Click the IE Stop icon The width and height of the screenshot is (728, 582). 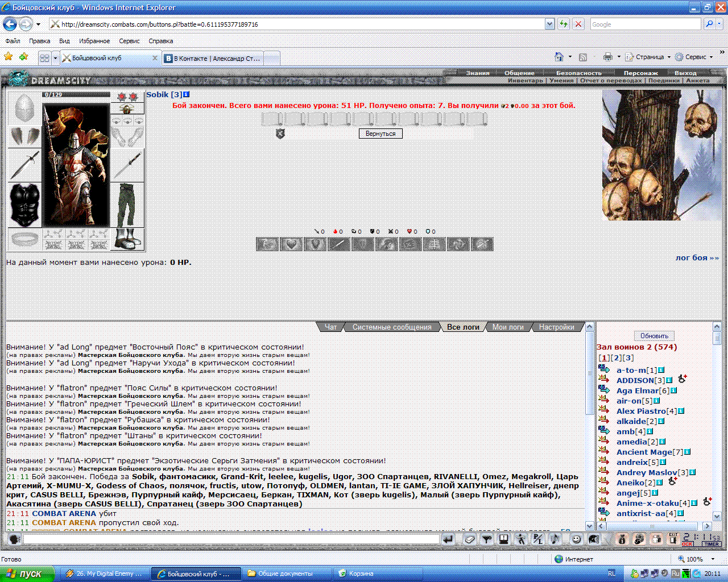578,24
